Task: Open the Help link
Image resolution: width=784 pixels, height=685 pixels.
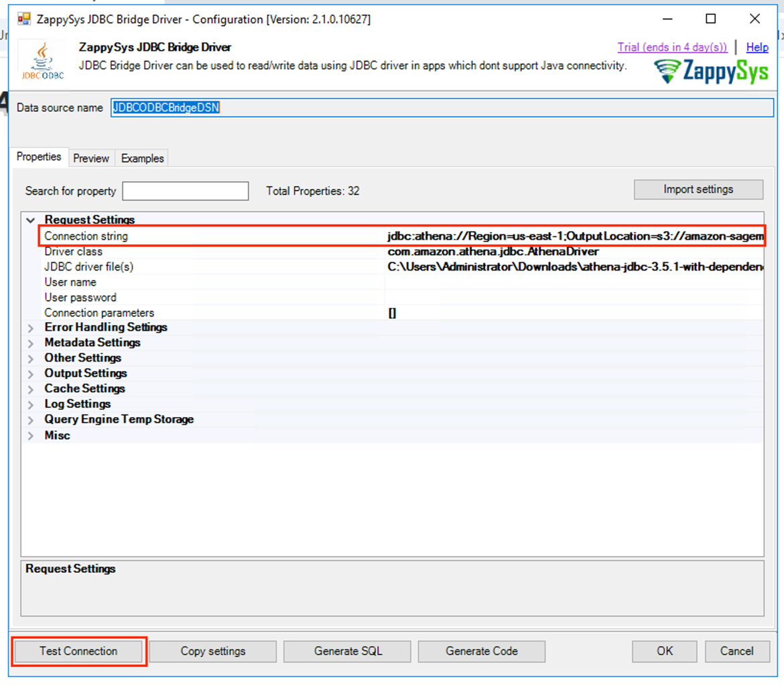Action: [x=757, y=47]
